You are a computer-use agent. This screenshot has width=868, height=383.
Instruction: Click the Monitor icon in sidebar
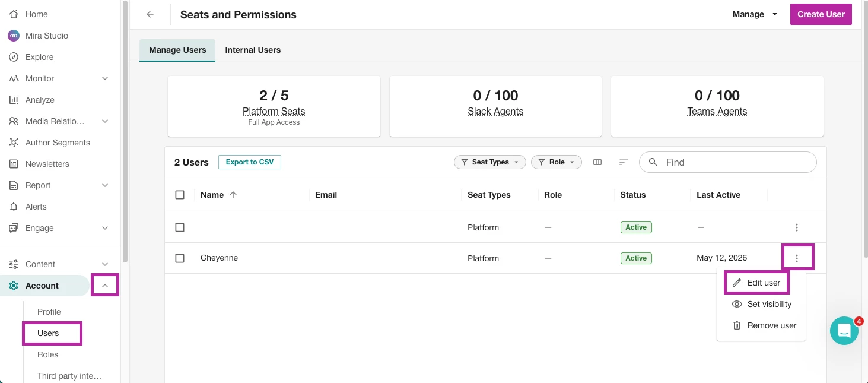click(x=13, y=78)
